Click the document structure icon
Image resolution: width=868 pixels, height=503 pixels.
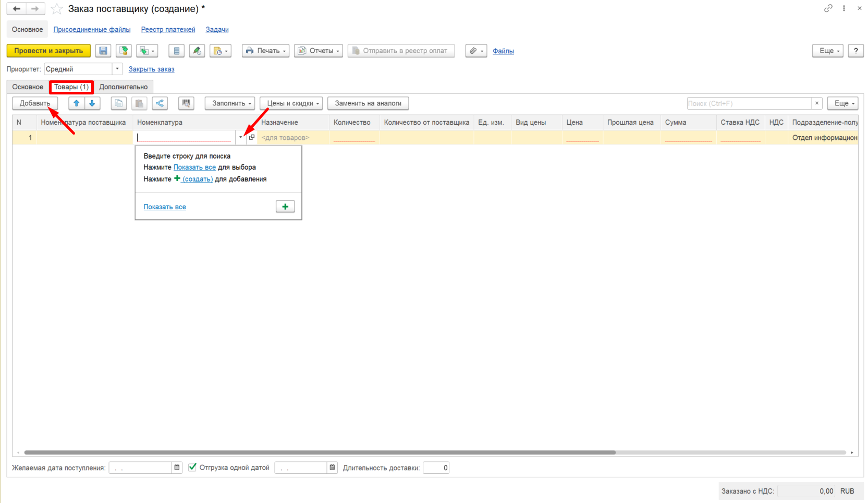(x=176, y=51)
